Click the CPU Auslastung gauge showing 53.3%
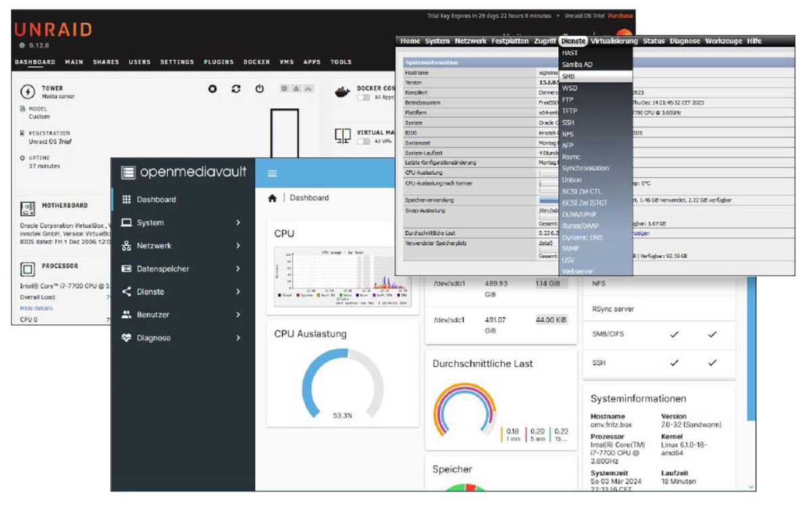Image resolution: width=812 pixels, height=507 pixels. pyautogui.click(x=342, y=384)
